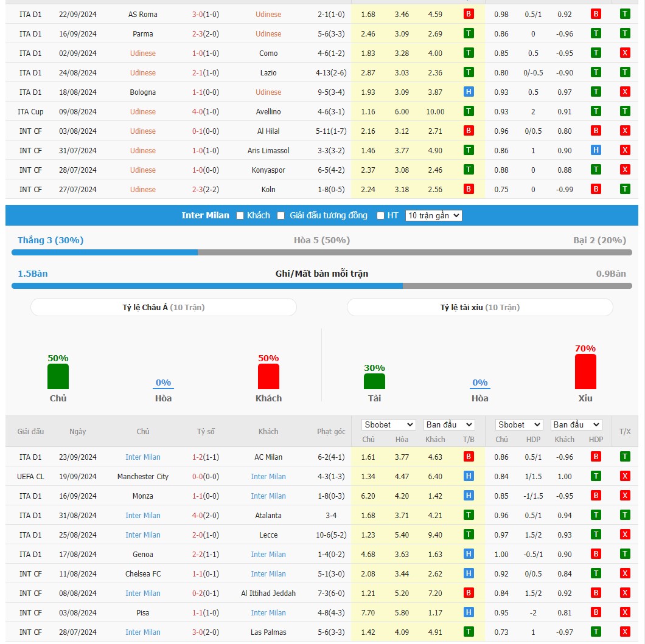The image size is (645, 644).
Task: Click the blue H badge in the Bologna row
Action: [x=468, y=92]
